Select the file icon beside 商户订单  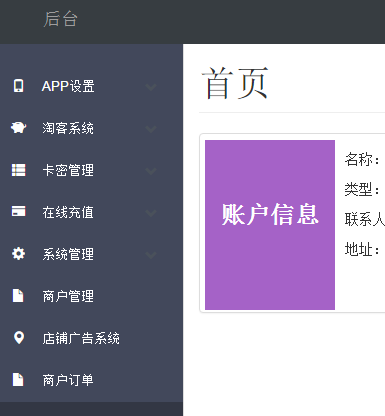point(18,380)
